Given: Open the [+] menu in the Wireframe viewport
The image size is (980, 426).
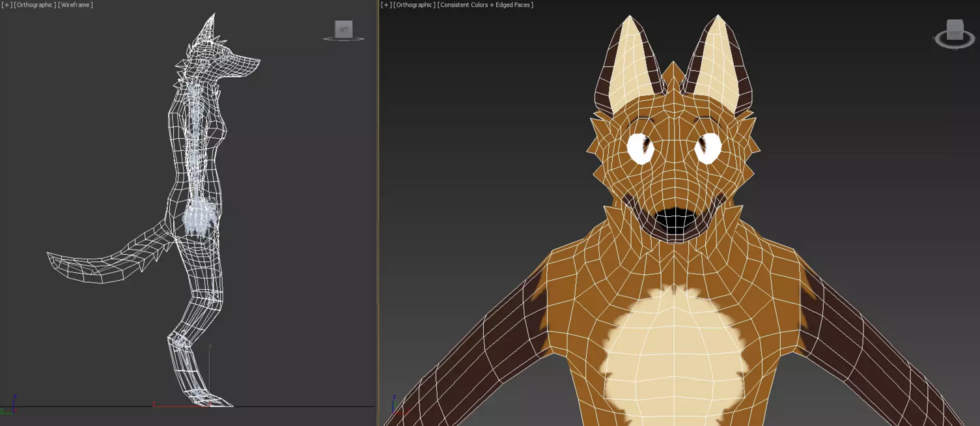Looking at the screenshot, I should (7, 5).
